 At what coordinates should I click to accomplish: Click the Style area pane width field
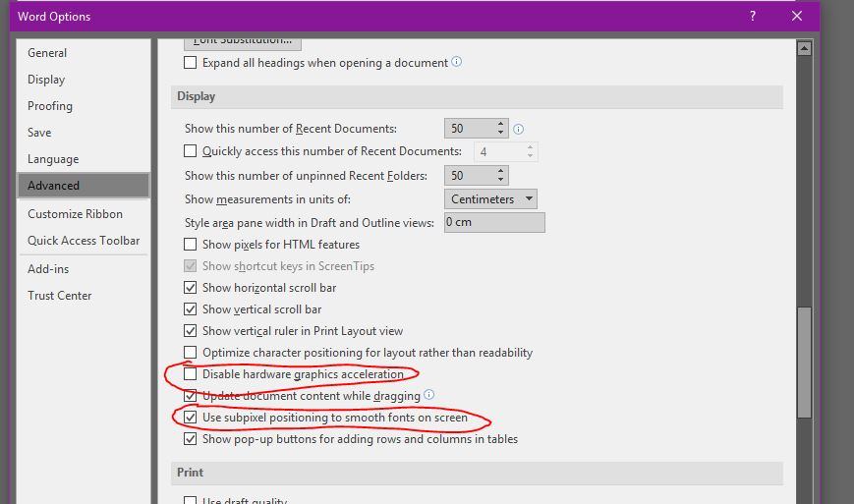[x=494, y=223]
